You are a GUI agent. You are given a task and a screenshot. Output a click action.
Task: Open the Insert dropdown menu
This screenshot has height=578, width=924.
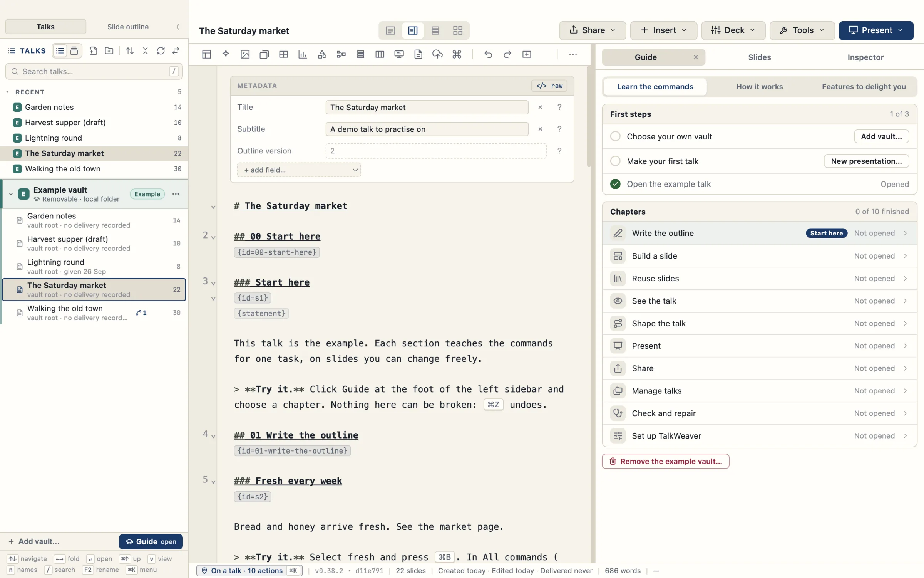coord(663,30)
